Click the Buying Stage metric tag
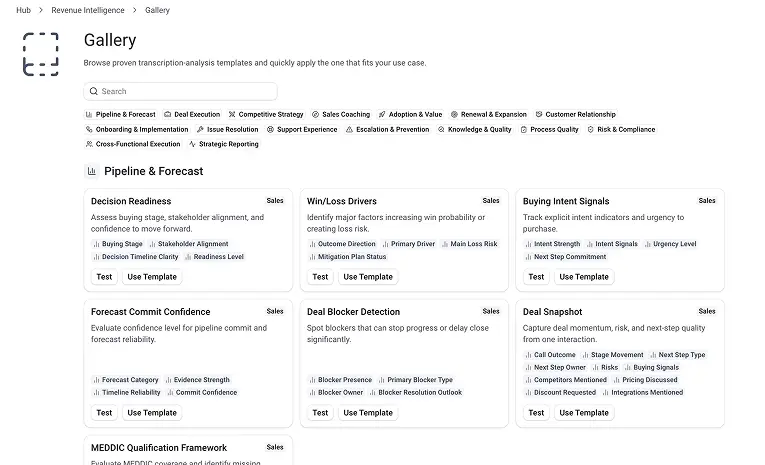The width and height of the screenshot is (765, 465). [118, 244]
